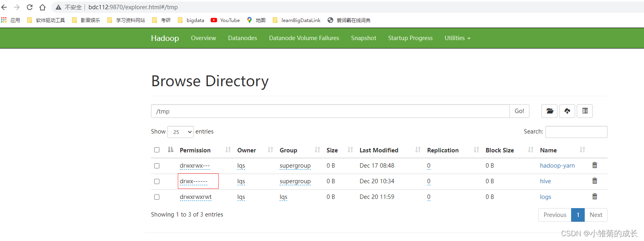Select page 1 in pagination
The image size is (644, 241).
(x=578, y=215)
